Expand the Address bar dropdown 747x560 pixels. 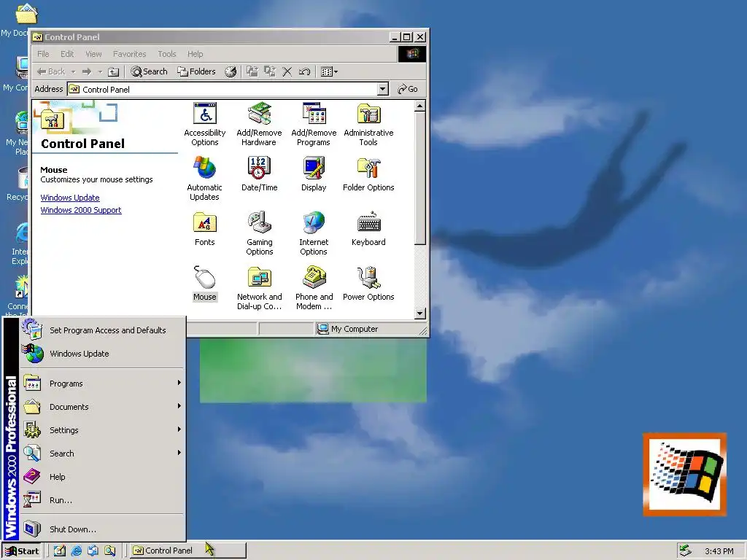[x=382, y=89]
